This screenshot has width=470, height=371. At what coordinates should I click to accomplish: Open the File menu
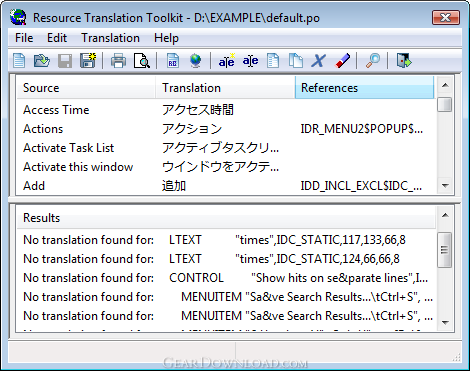pyautogui.click(x=24, y=38)
